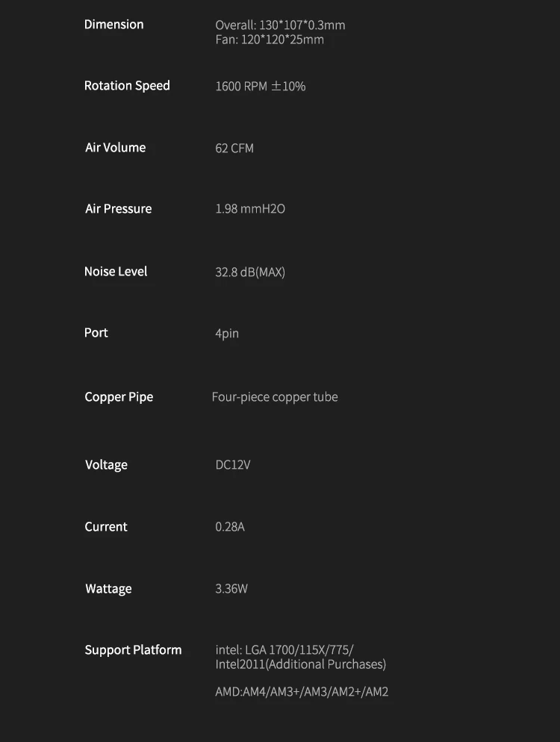The image size is (560, 742).
Task: Select the Overall 130*107*0.3mm text
Action: (280, 25)
